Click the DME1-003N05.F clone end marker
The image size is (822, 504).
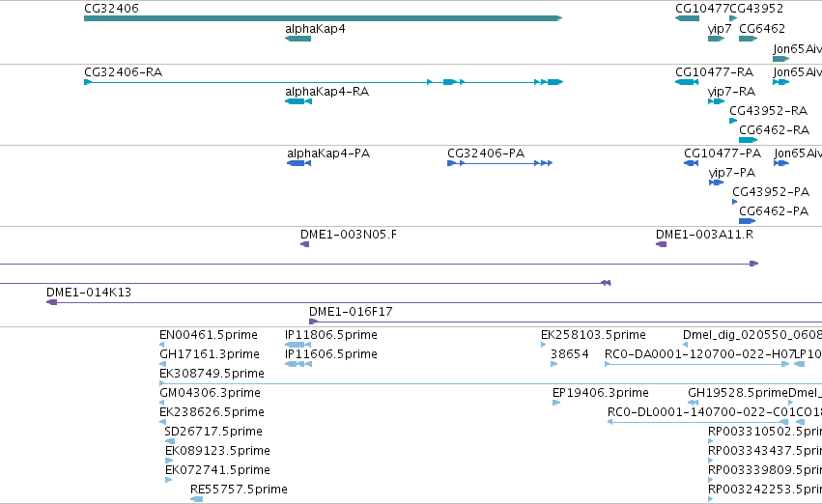pyautogui.click(x=304, y=244)
